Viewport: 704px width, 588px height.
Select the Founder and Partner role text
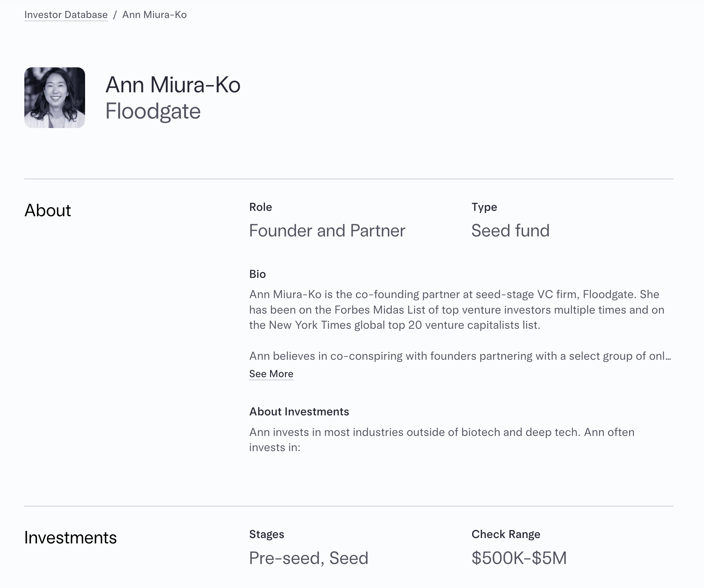click(327, 230)
